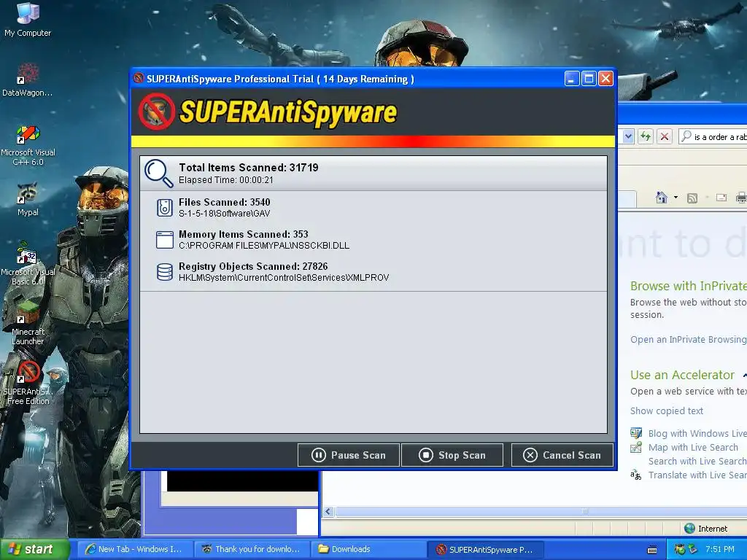Click Translate with Live Search link
Screen dimensions: 747x560
point(697,475)
